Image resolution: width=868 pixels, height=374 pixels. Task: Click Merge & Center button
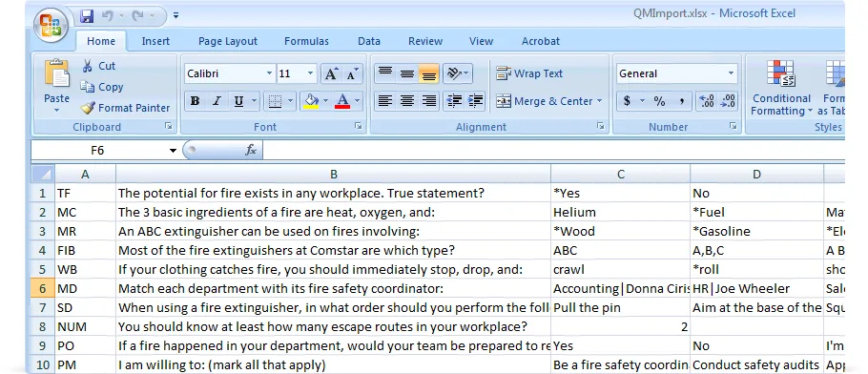point(544,101)
